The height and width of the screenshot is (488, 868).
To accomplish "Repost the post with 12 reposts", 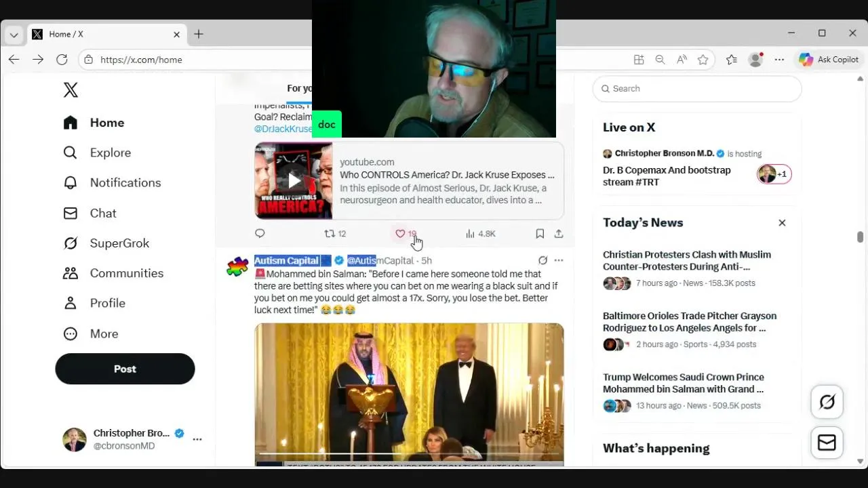I will pyautogui.click(x=335, y=233).
